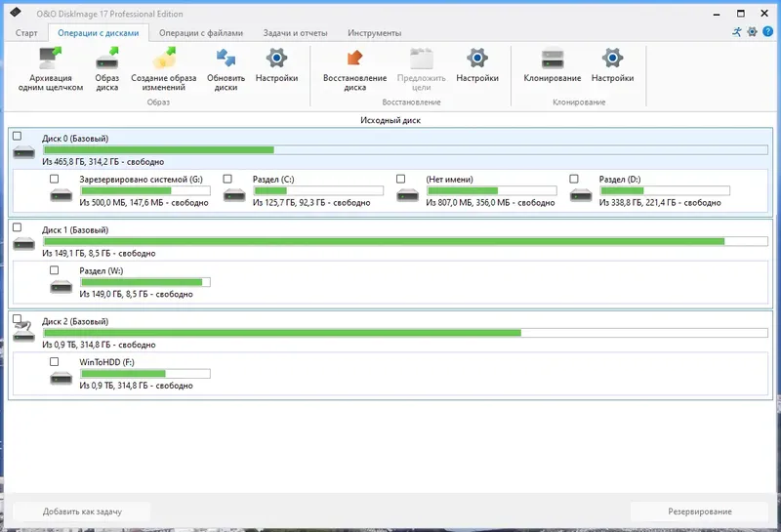Start the Клонирование tool
This screenshot has width=781, height=532.
click(552, 64)
